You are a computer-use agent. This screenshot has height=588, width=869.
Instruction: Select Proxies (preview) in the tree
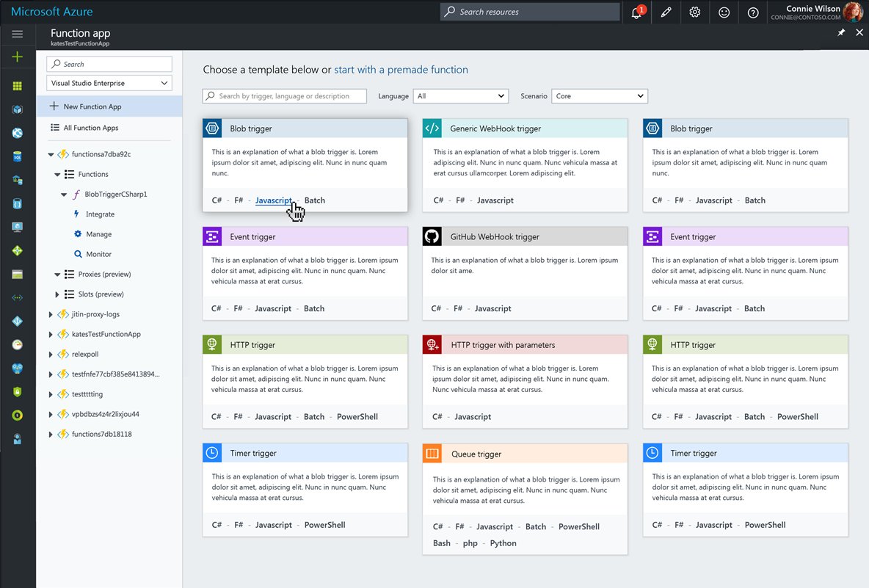(104, 274)
